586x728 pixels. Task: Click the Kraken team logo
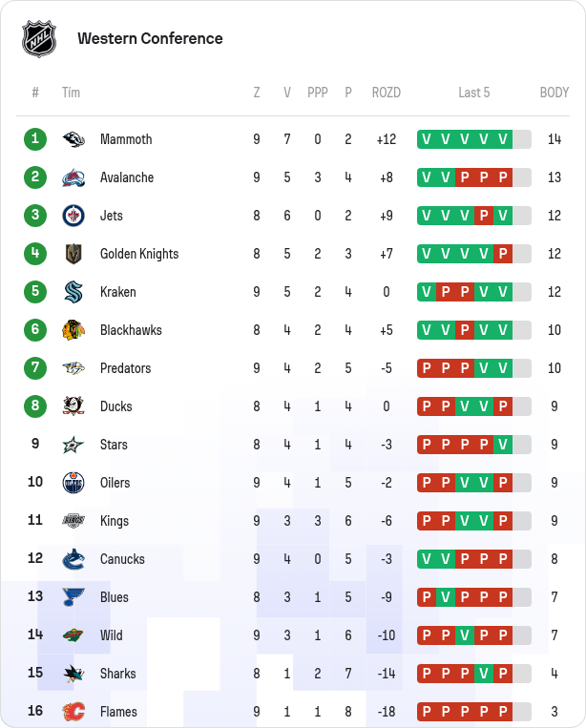pyautogui.click(x=73, y=292)
